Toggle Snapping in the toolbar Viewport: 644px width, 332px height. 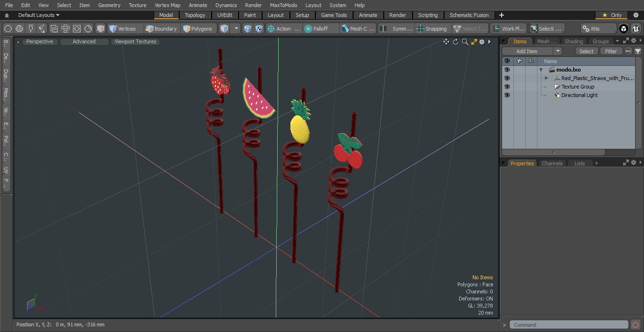click(432, 29)
